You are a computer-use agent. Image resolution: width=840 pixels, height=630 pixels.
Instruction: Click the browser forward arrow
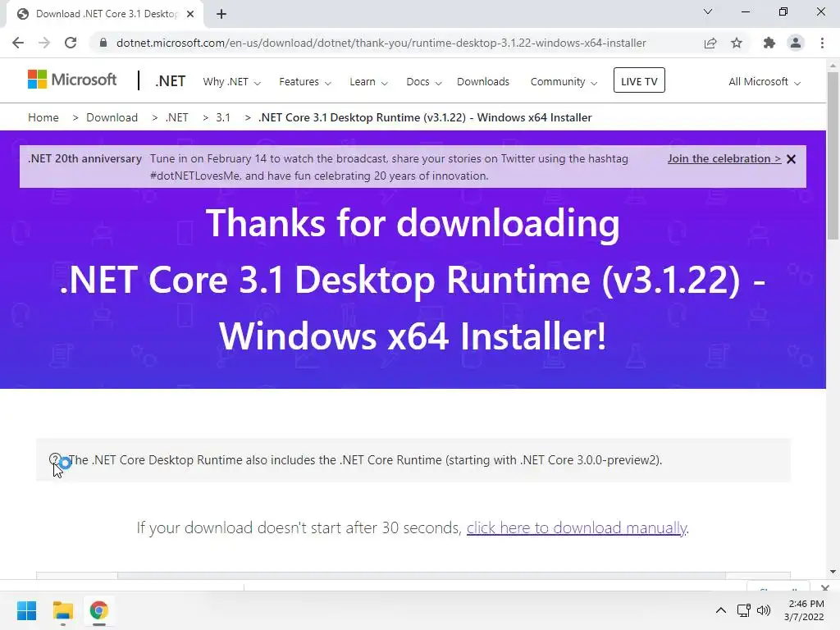44,43
